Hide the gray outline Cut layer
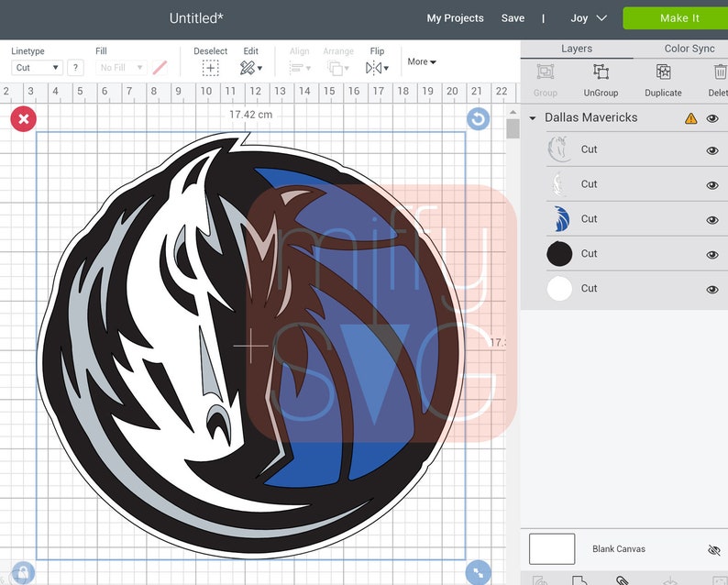 click(712, 150)
